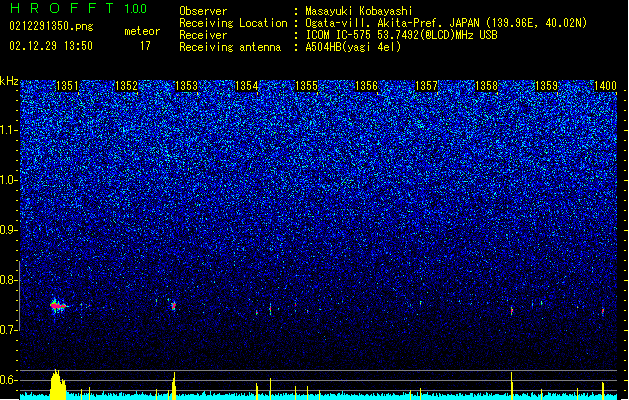This screenshot has width=629, height=400.
Task: Click the 'Receiver' field label
Action: click(x=203, y=35)
